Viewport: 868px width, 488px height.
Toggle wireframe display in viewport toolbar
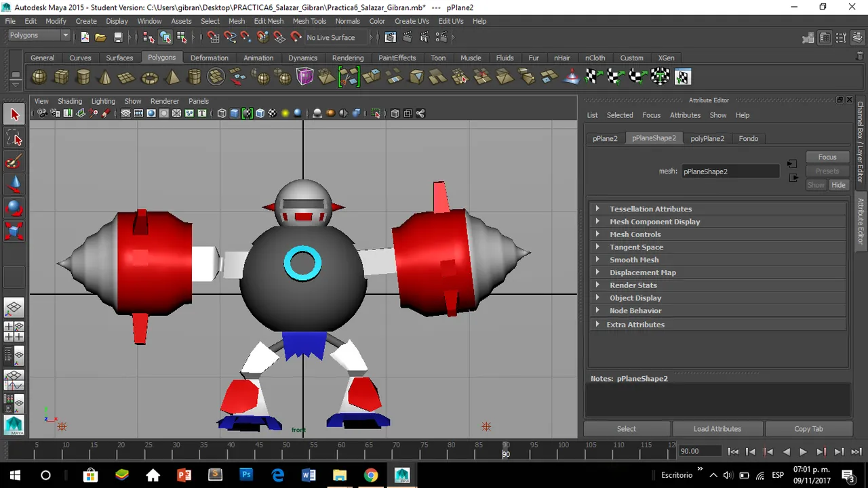[x=222, y=114]
